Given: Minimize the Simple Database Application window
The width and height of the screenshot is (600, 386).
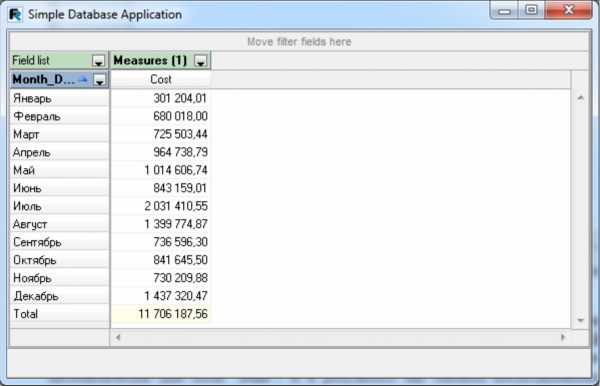Looking at the screenshot, I should coord(505,10).
